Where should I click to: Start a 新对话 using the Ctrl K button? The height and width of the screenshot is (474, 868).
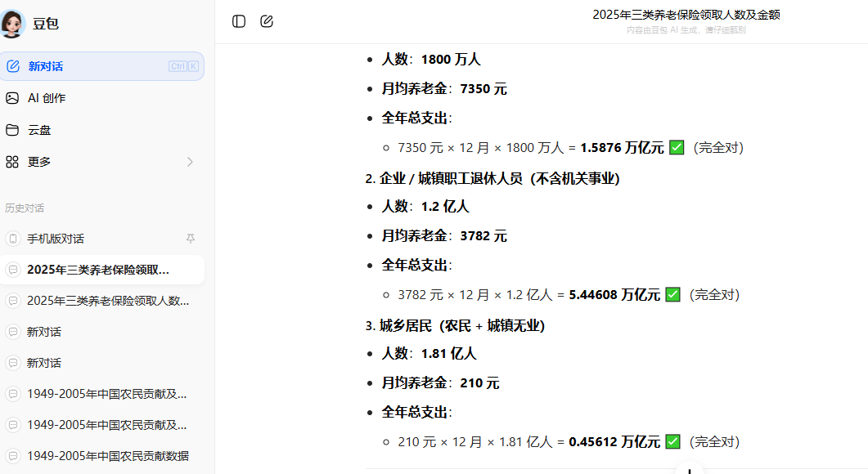(183, 66)
